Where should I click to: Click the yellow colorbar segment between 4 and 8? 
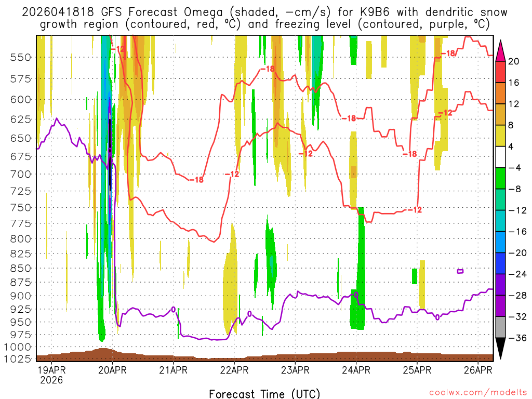[x=500, y=136]
